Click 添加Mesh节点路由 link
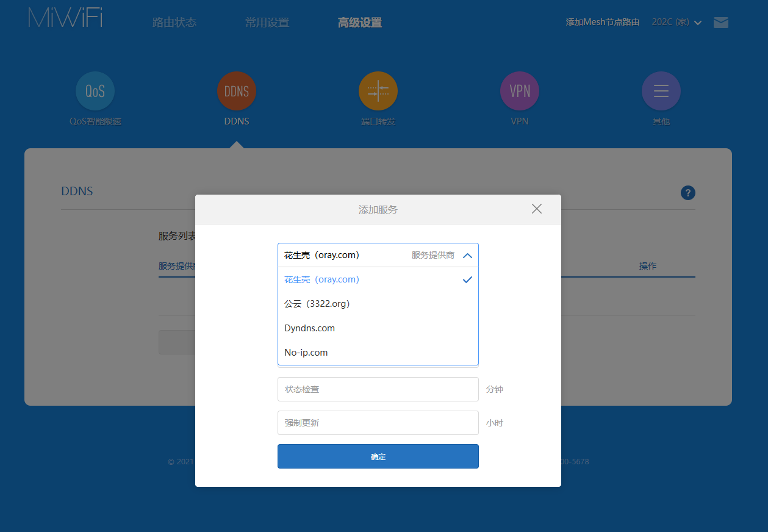 point(603,23)
